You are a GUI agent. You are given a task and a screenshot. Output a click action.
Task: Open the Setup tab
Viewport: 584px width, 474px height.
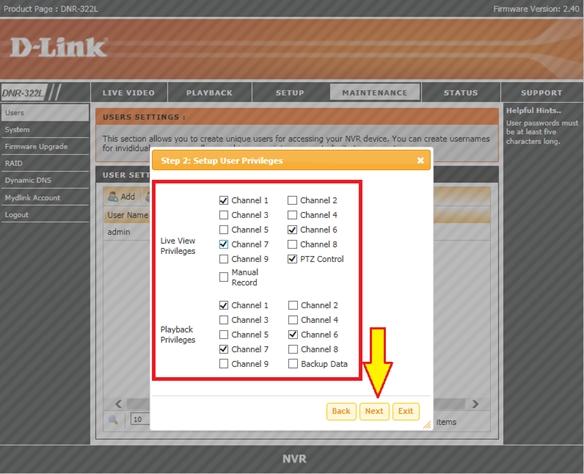click(290, 93)
